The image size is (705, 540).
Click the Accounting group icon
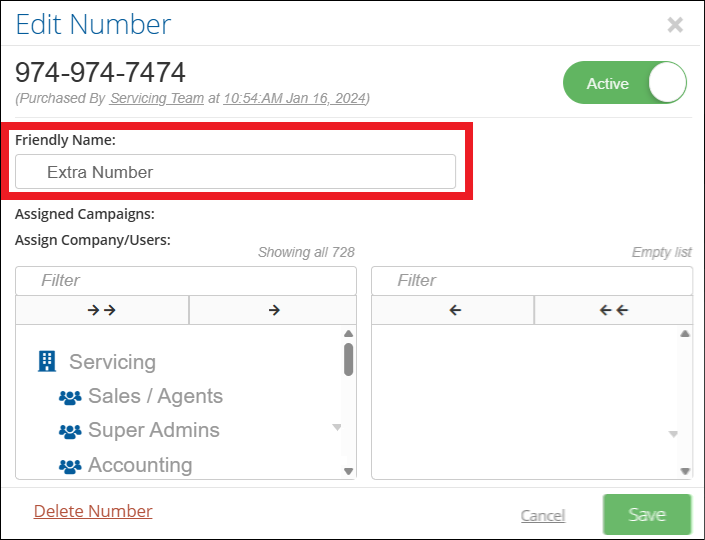70,466
